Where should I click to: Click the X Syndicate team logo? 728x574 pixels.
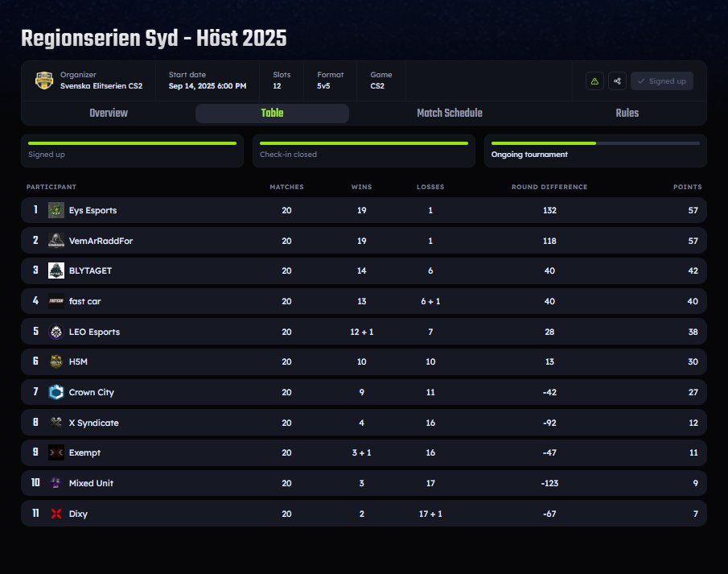[x=56, y=423]
